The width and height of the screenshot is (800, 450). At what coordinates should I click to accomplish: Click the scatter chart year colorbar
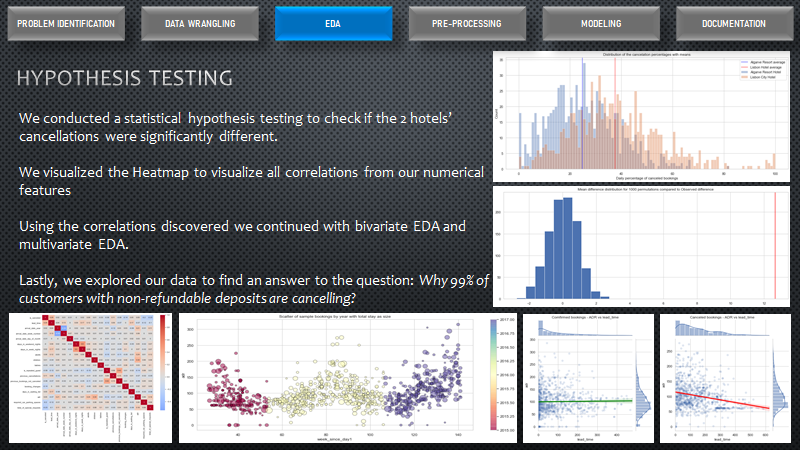(x=493, y=374)
